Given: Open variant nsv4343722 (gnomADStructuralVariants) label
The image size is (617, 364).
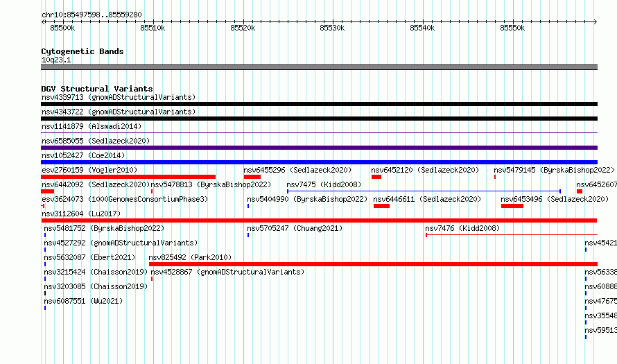Looking at the screenshot, I should [x=119, y=112].
